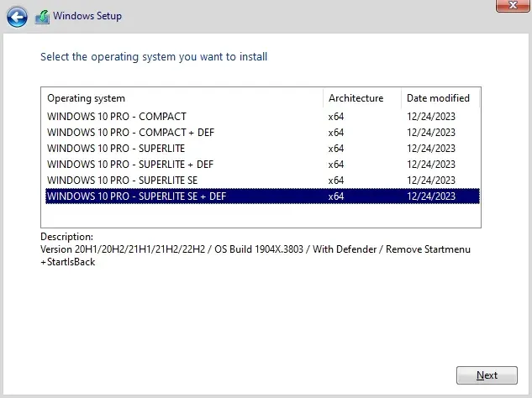The height and width of the screenshot is (398, 532).
Task: Select WINDOWS 10 PRO - COMPACT + DEF
Action: tap(262, 132)
